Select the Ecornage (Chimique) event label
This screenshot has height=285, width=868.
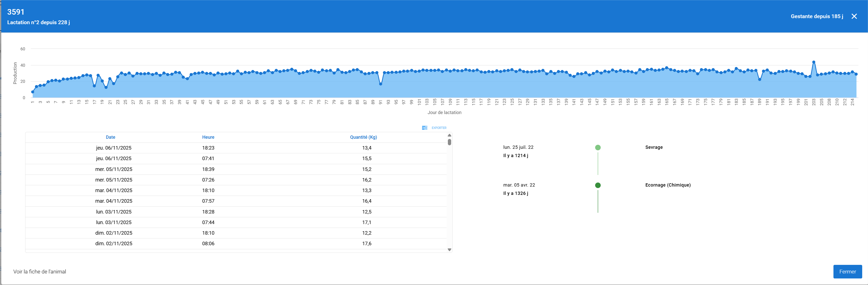[x=668, y=185]
